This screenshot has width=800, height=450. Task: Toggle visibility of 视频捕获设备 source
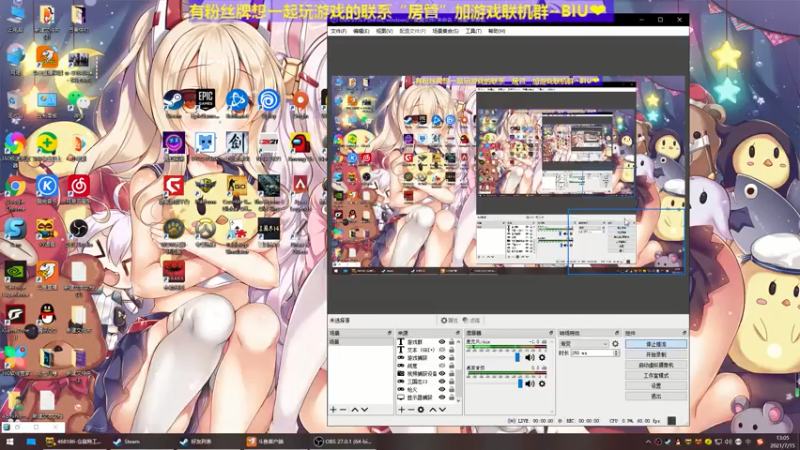[442, 373]
